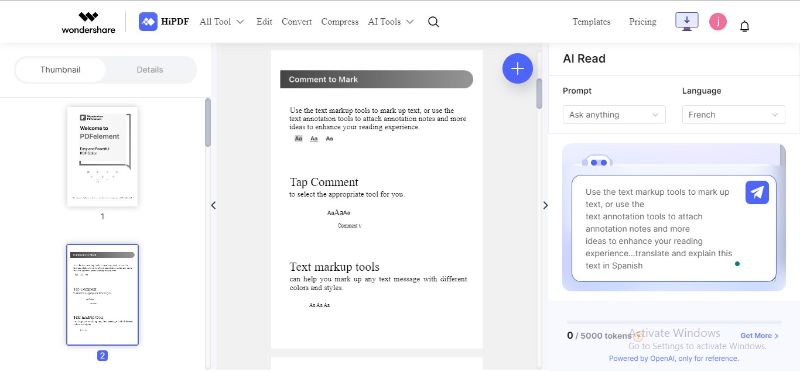The height and width of the screenshot is (372, 800).
Task: Collapse the AI Read panel arrow
Action: (545, 206)
